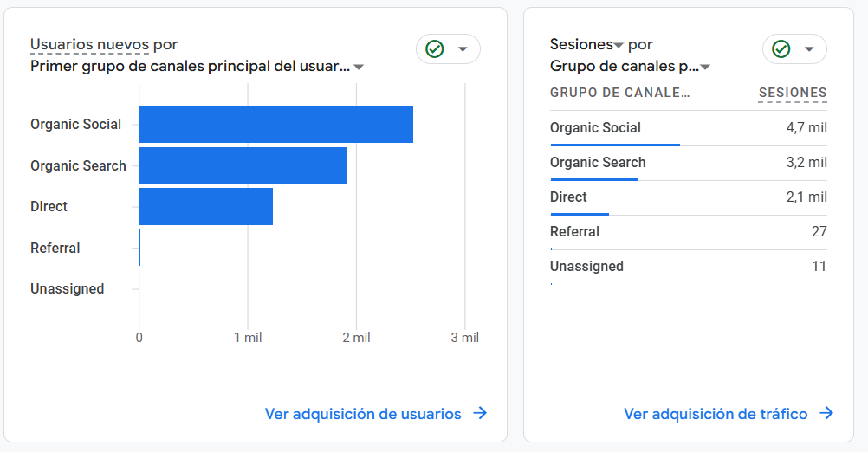Screen dimensions: 868x452
Task: Expand the Sesiones metric dropdown
Action: coord(619,45)
